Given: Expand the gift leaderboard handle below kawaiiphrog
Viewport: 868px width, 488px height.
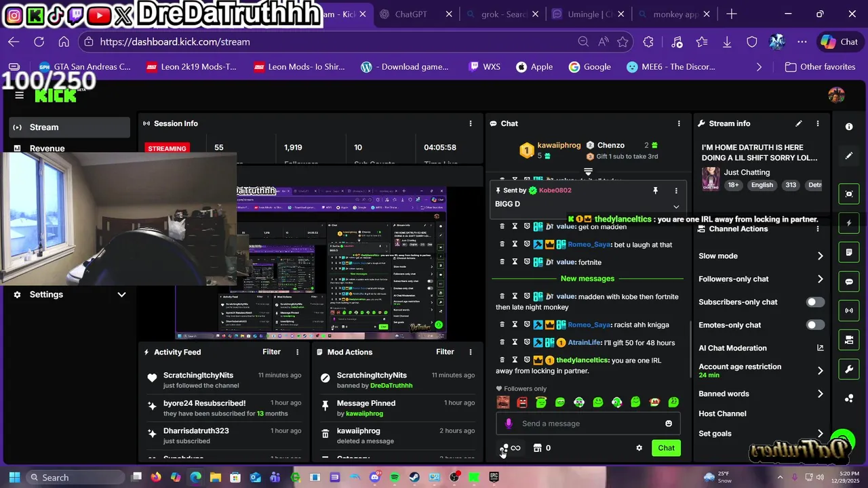Looking at the screenshot, I should click(x=589, y=171).
